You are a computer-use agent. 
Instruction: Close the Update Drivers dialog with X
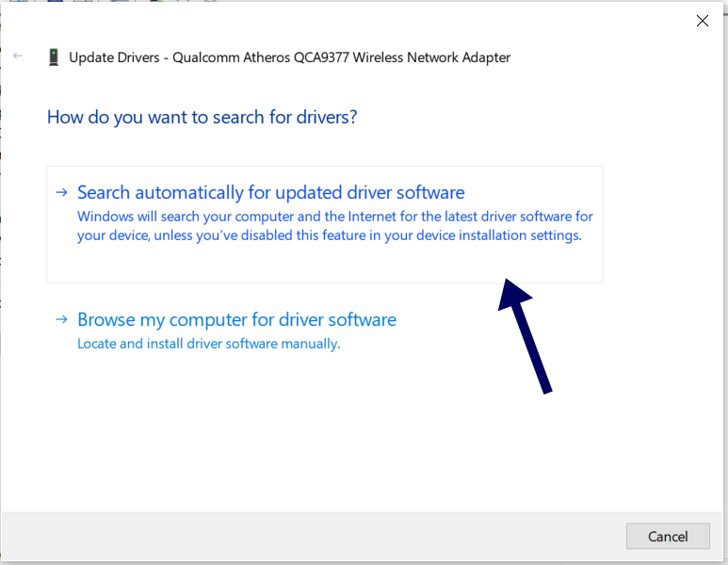pyautogui.click(x=702, y=21)
